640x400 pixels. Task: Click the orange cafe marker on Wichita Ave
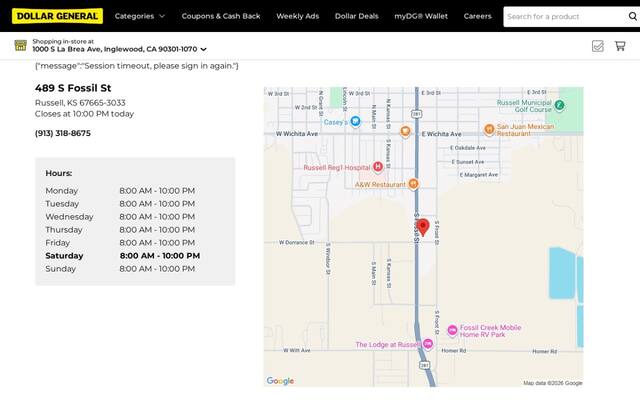(405, 131)
